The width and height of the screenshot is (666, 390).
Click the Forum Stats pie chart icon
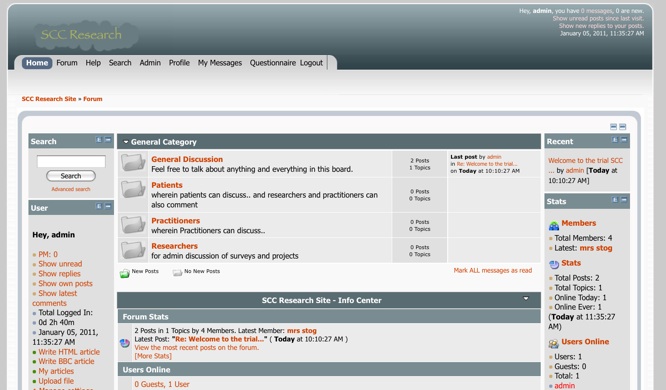(125, 343)
